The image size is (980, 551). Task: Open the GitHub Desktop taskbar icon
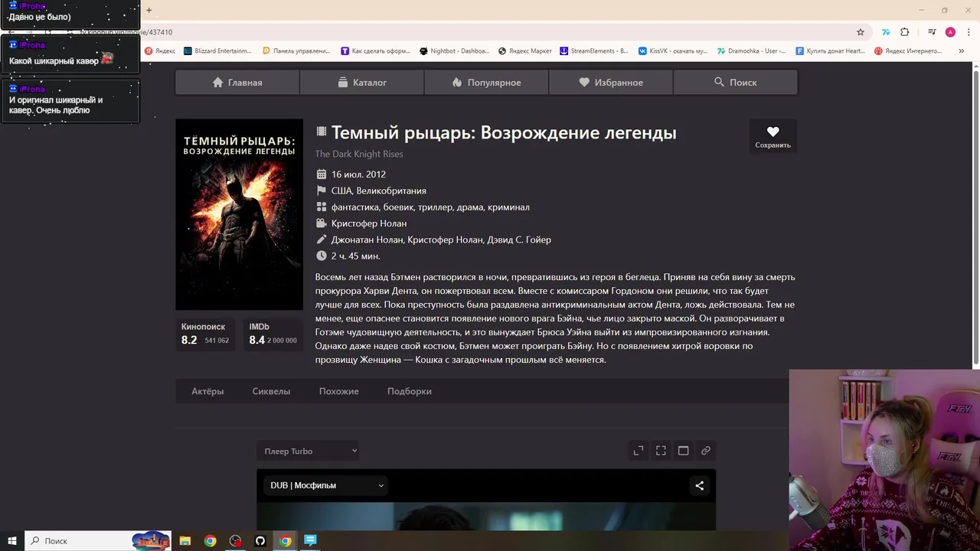tap(260, 540)
